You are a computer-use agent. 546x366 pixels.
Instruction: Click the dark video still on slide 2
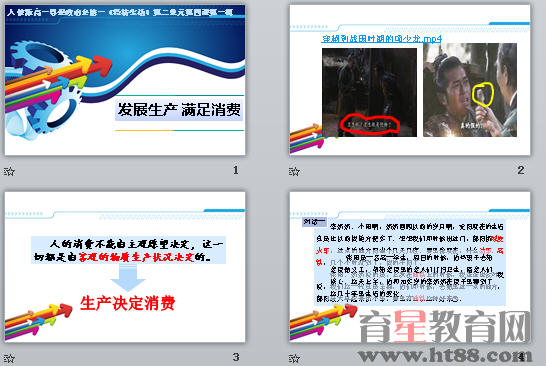[369, 92]
